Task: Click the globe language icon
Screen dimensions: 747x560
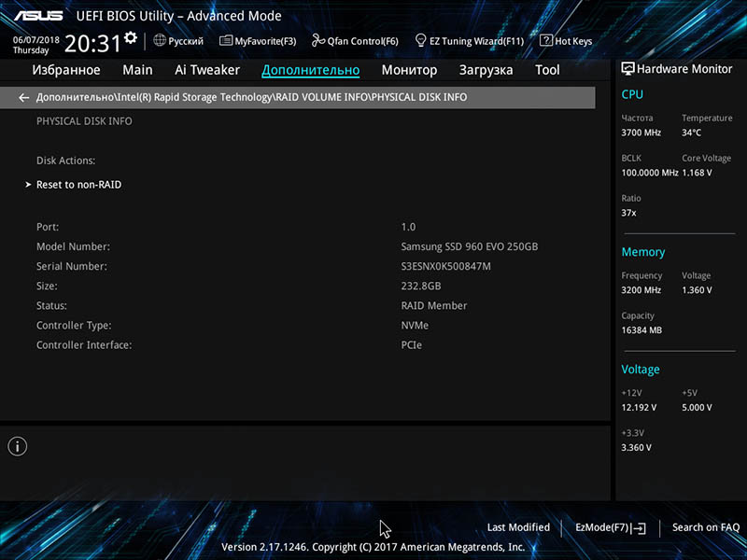Action: click(x=160, y=40)
